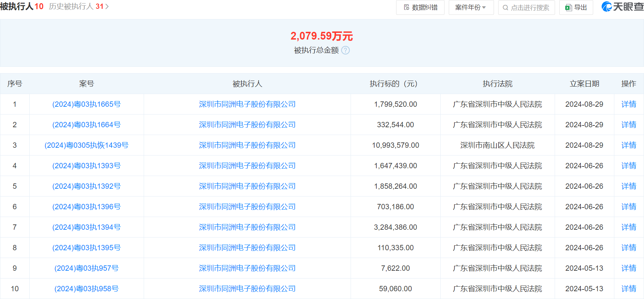Click the amount 703,186.00

[395, 207]
